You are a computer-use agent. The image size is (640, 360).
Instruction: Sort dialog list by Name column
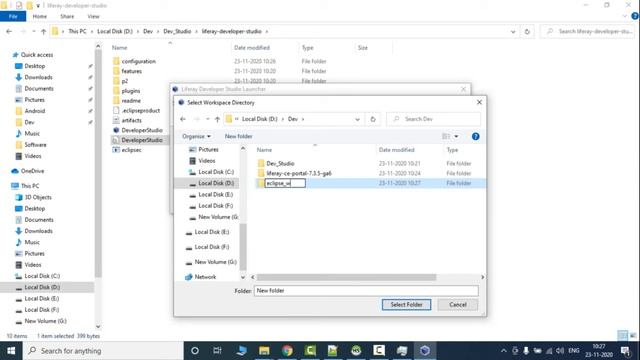(x=264, y=150)
